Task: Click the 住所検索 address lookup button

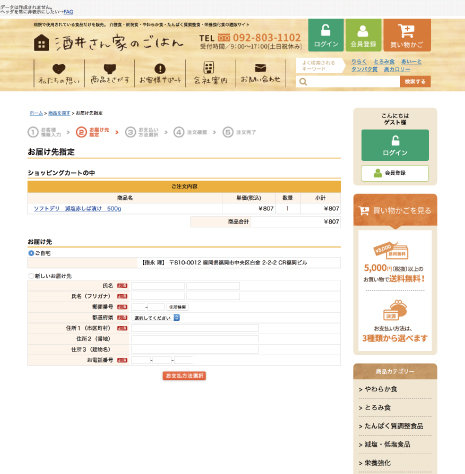Action: (x=177, y=307)
